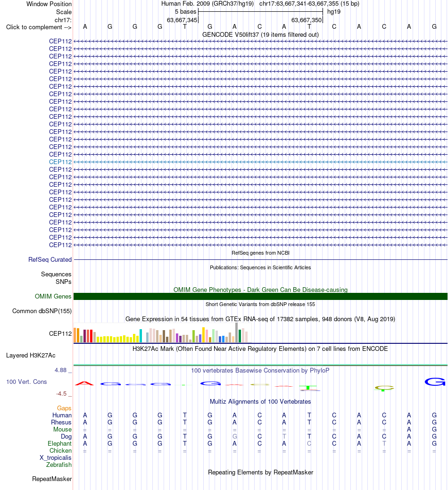Screen dimensions: 448x490
Task: Click the orange Gaps row label
Action: (x=64, y=408)
